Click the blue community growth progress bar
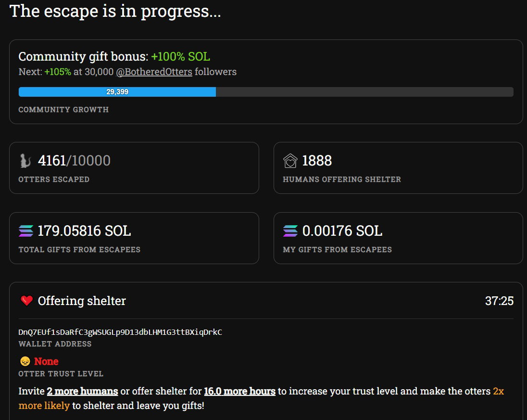 (x=117, y=92)
